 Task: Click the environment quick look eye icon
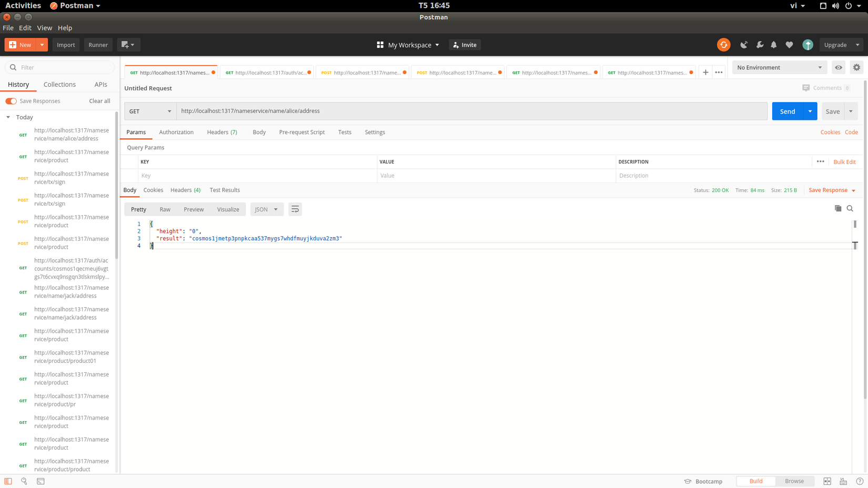[839, 67]
